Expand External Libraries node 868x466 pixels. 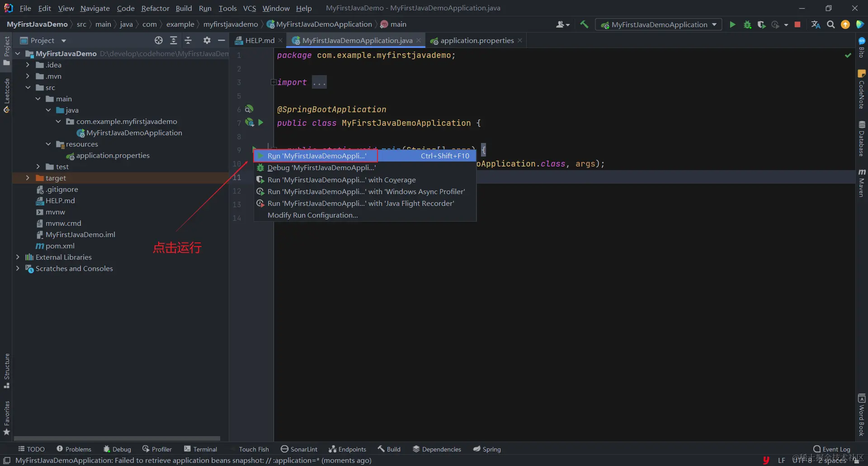pyautogui.click(x=18, y=257)
